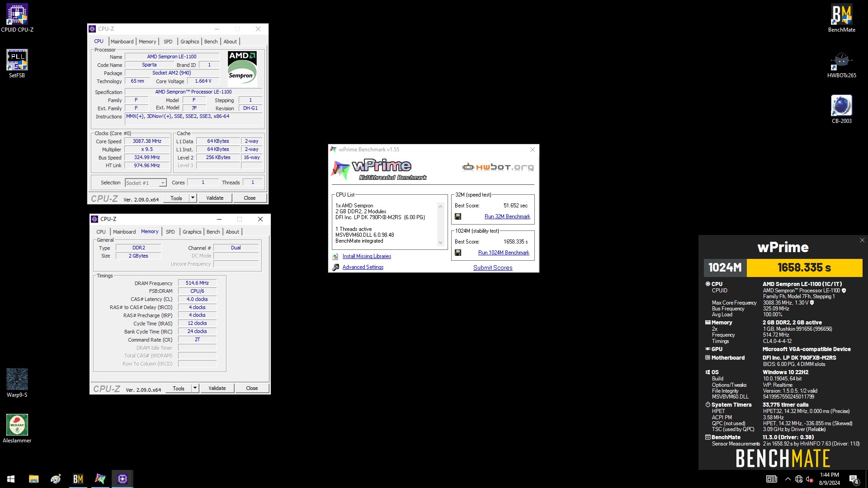Open SPD tab in lower CPU-Z
Image resolution: width=868 pixels, height=488 pixels.
170,232
